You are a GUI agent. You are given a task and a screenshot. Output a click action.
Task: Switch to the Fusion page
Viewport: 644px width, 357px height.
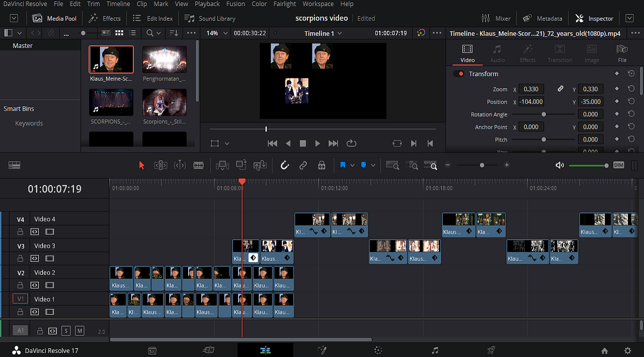click(x=322, y=350)
